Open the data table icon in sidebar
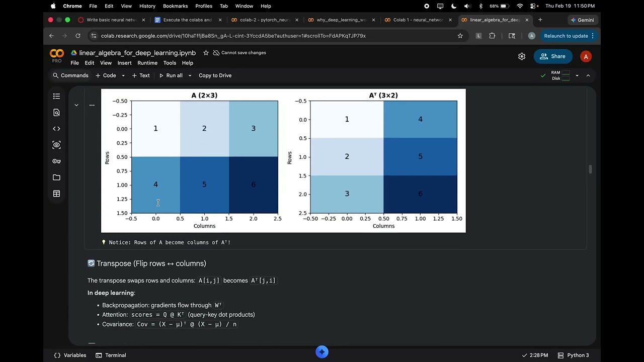 point(56,194)
